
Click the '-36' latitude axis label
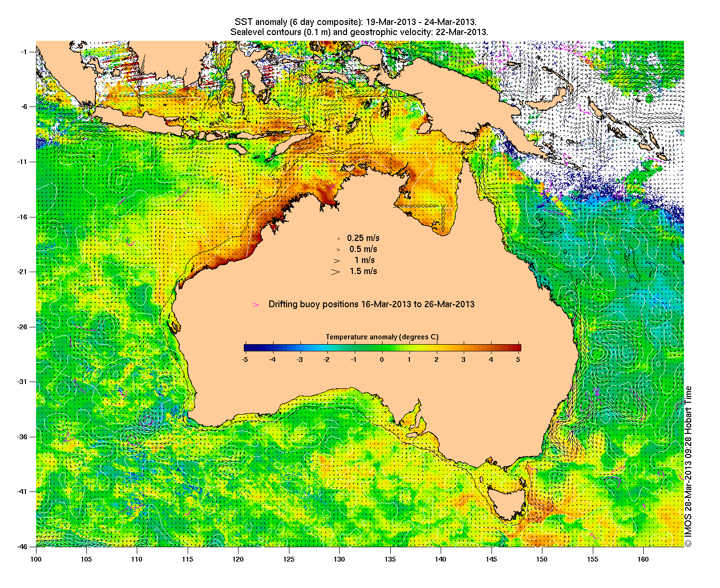point(23,437)
